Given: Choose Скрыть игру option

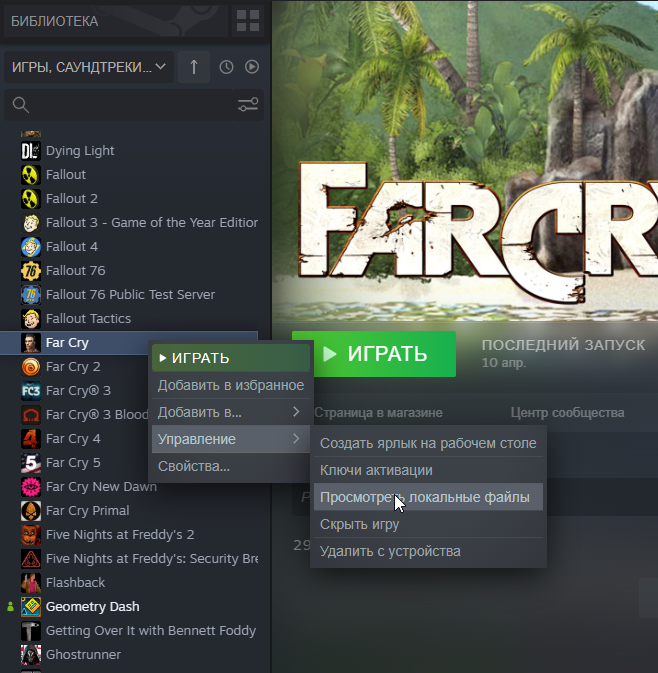Looking at the screenshot, I should tap(428, 524).
